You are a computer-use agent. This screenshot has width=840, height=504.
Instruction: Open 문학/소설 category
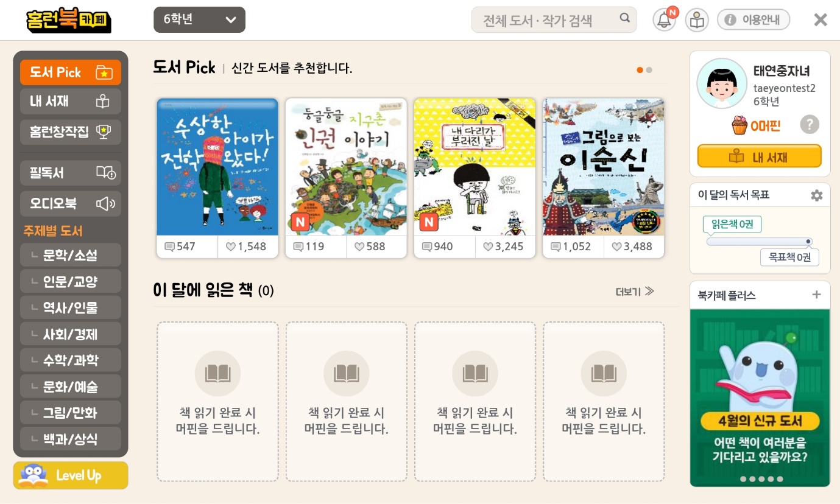pyautogui.click(x=70, y=255)
